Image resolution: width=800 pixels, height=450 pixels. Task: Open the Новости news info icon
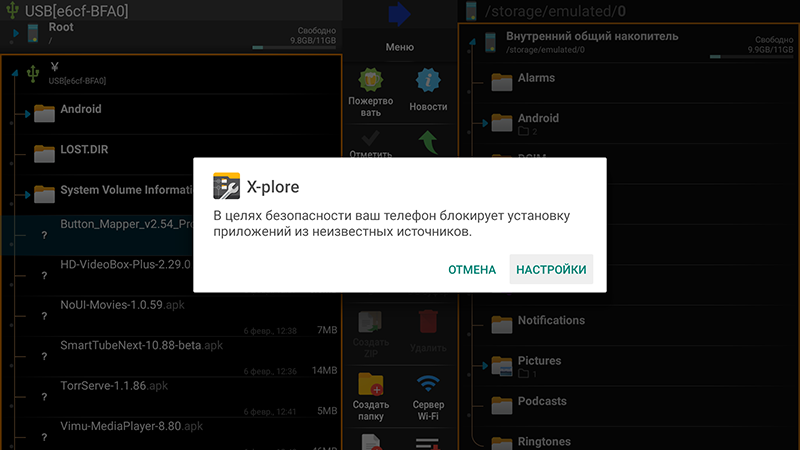428,81
